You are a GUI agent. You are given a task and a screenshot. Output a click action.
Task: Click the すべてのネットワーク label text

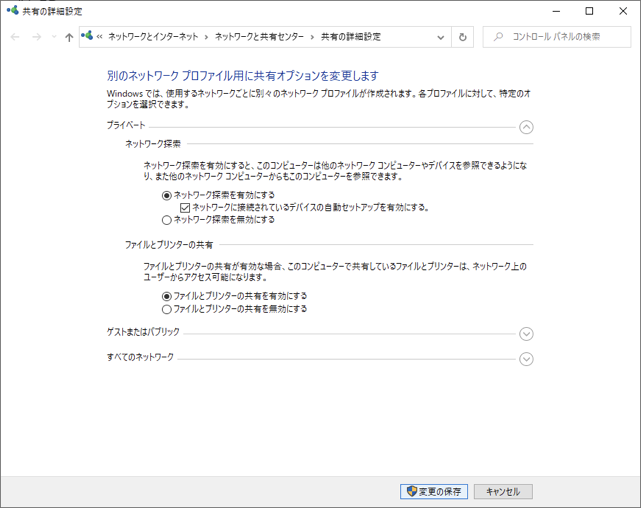[x=140, y=357]
